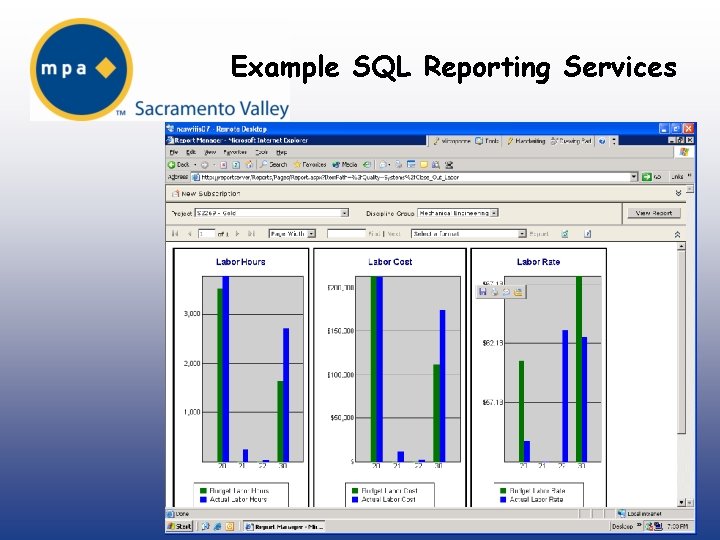The image size is (720, 540).
Task: Click the View Report button
Action: (653, 213)
